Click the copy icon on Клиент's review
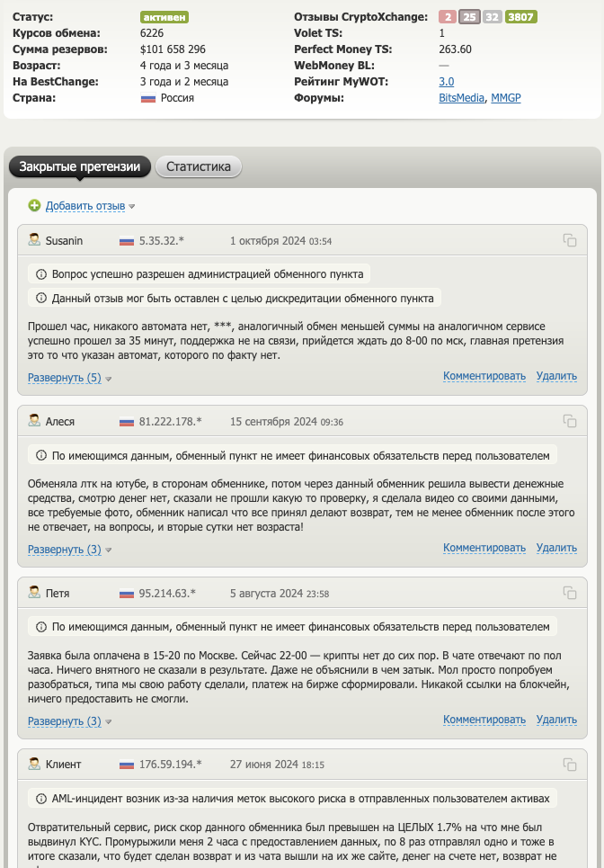This screenshot has width=604, height=868. (569, 765)
